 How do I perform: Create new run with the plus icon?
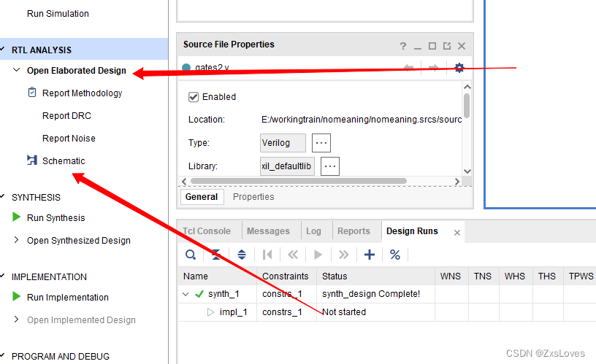pyautogui.click(x=370, y=255)
